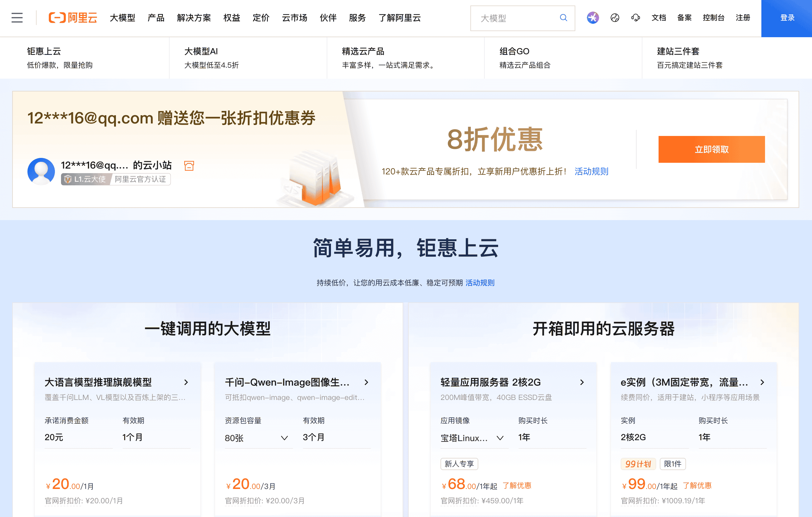Click the 立即领取 coupon button

(711, 149)
